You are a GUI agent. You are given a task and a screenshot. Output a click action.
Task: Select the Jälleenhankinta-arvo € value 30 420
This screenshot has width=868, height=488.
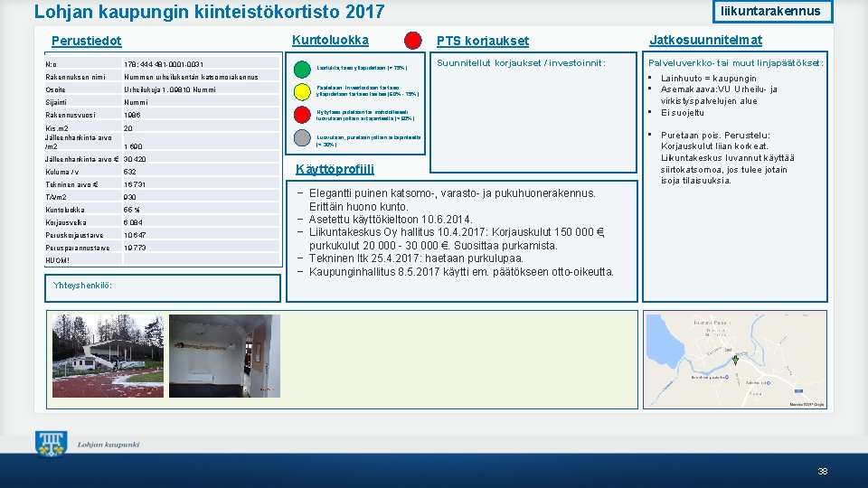tap(135, 159)
